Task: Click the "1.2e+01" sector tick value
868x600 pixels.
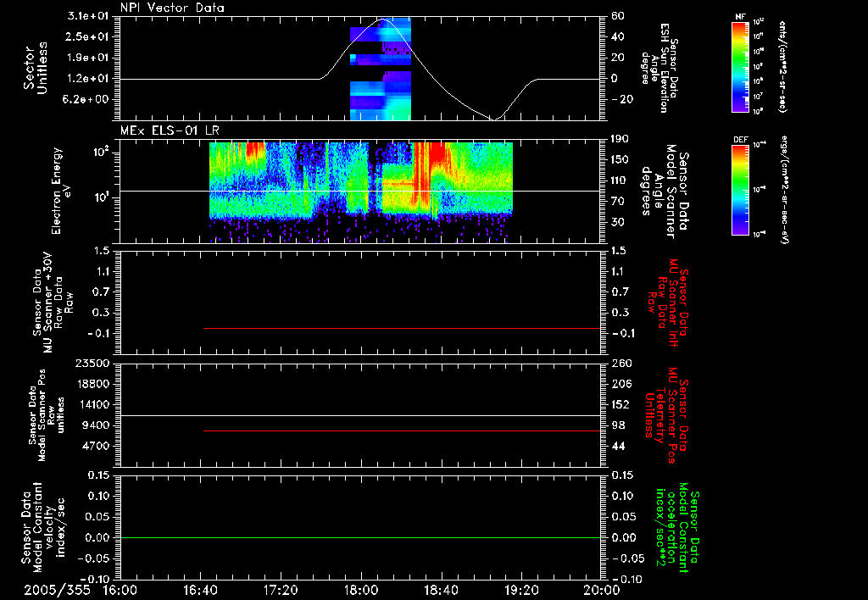Action: 88,79
